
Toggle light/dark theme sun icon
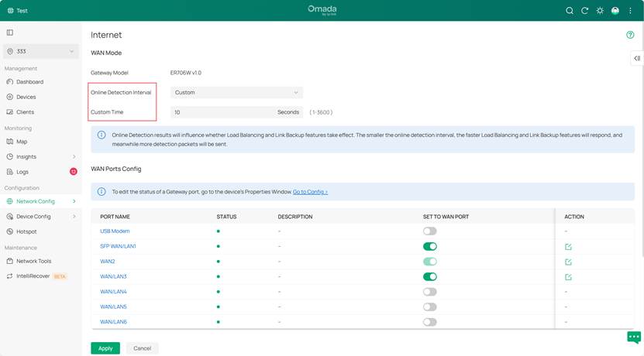600,11
